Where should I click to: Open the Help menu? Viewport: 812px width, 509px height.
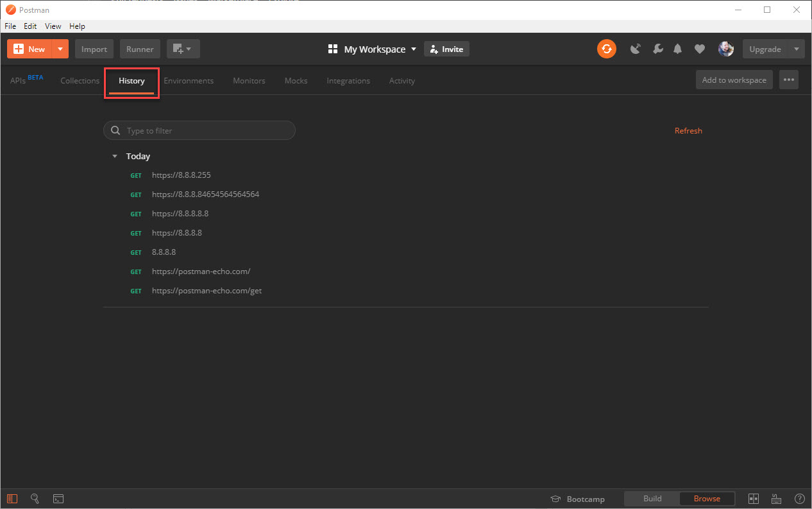click(x=77, y=26)
